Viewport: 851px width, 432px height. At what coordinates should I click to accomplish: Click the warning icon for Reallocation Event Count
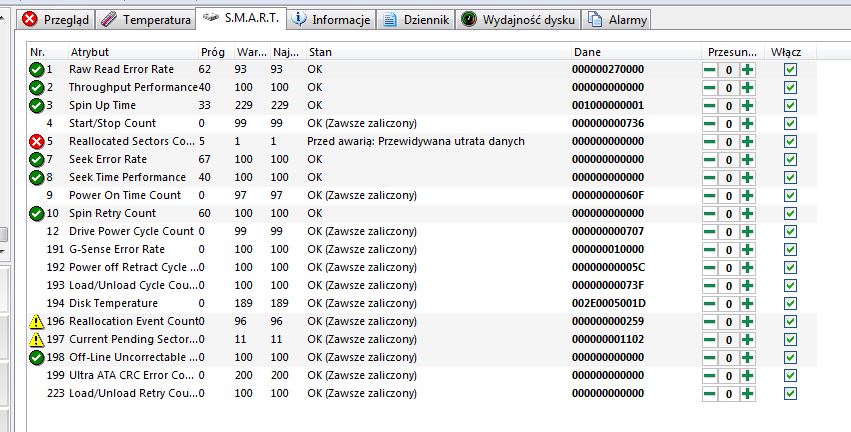(36, 322)
